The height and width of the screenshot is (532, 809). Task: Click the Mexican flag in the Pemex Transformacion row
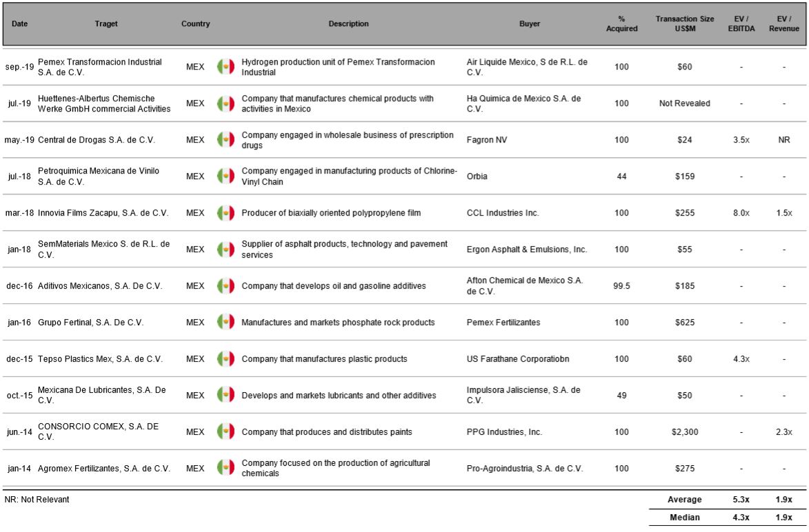[x=226, y=66]
